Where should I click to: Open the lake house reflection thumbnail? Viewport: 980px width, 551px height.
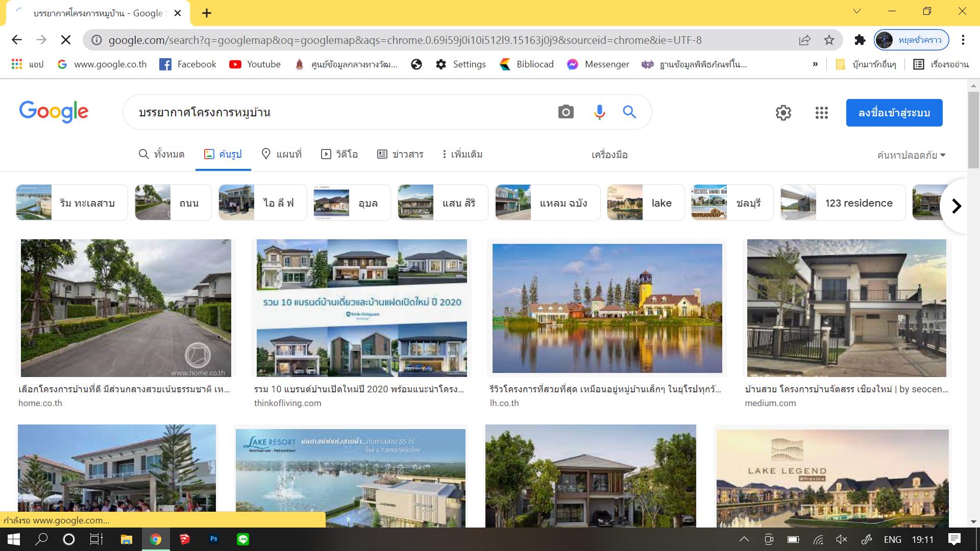coord(607,308)
